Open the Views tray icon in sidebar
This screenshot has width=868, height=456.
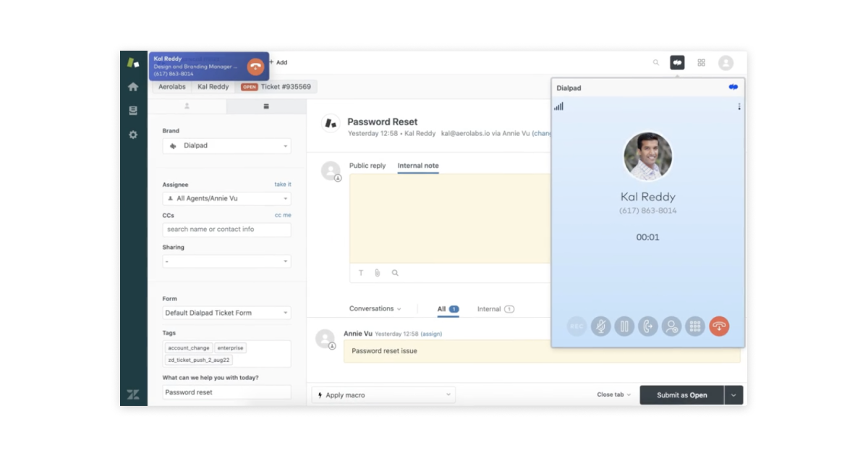pos(133,111)
